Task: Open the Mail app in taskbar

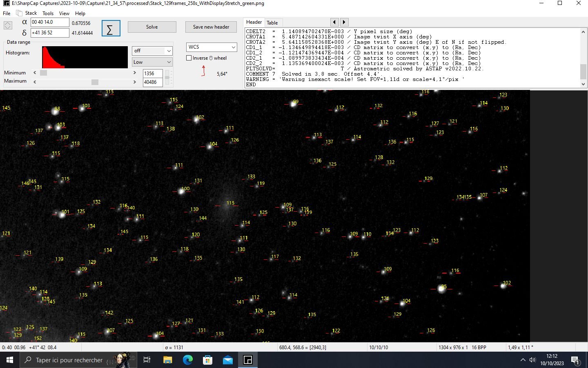Action: click(228, 360)
